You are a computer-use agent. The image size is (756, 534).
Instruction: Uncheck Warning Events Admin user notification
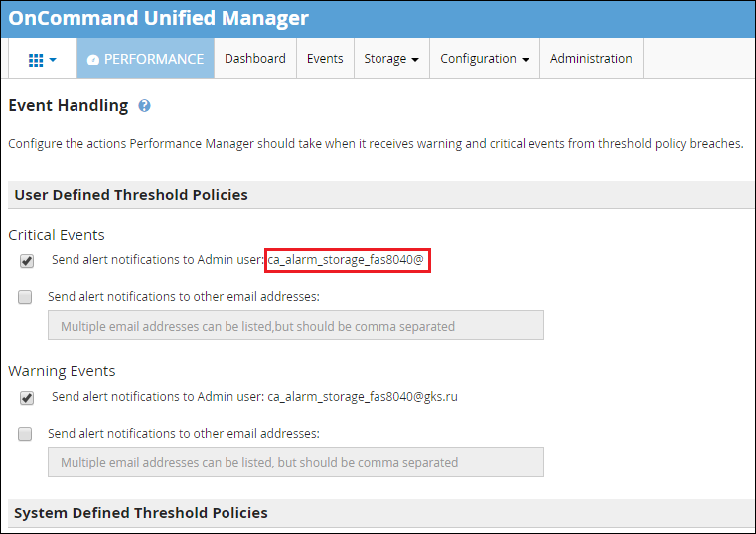pyautogui.click(x=27, y=398)
